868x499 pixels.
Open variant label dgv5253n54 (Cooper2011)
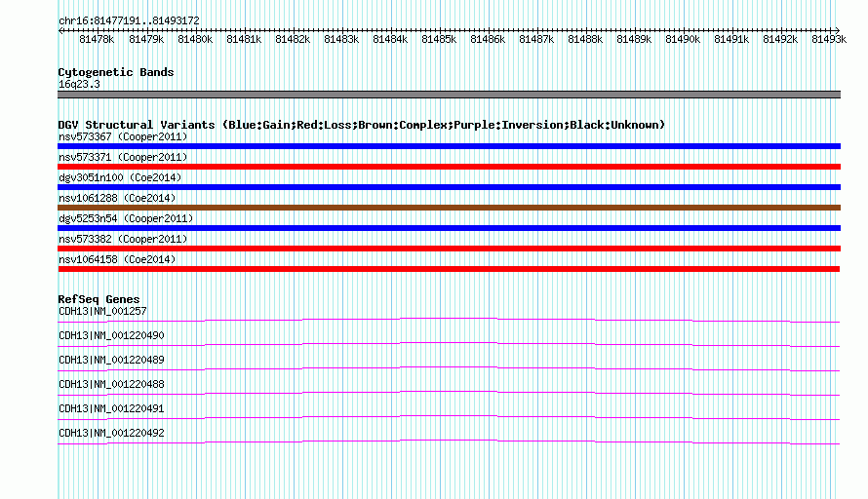(x=126, y=218)
